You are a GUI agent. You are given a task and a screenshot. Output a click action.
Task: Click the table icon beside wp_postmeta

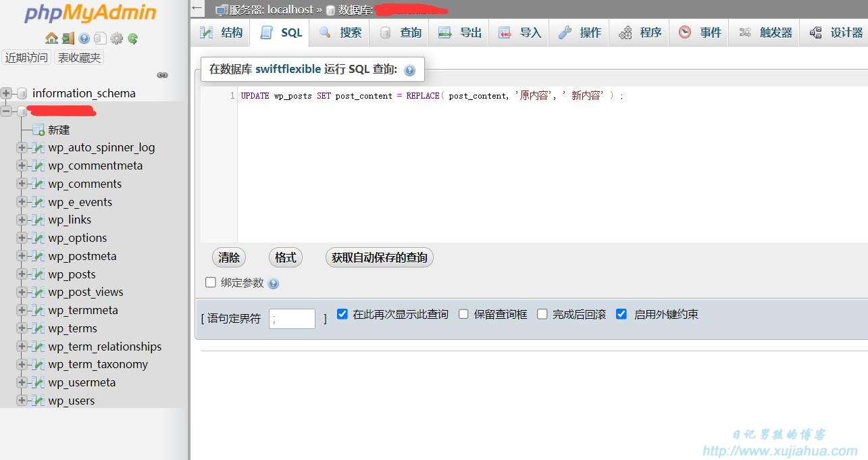pos(38,256)
